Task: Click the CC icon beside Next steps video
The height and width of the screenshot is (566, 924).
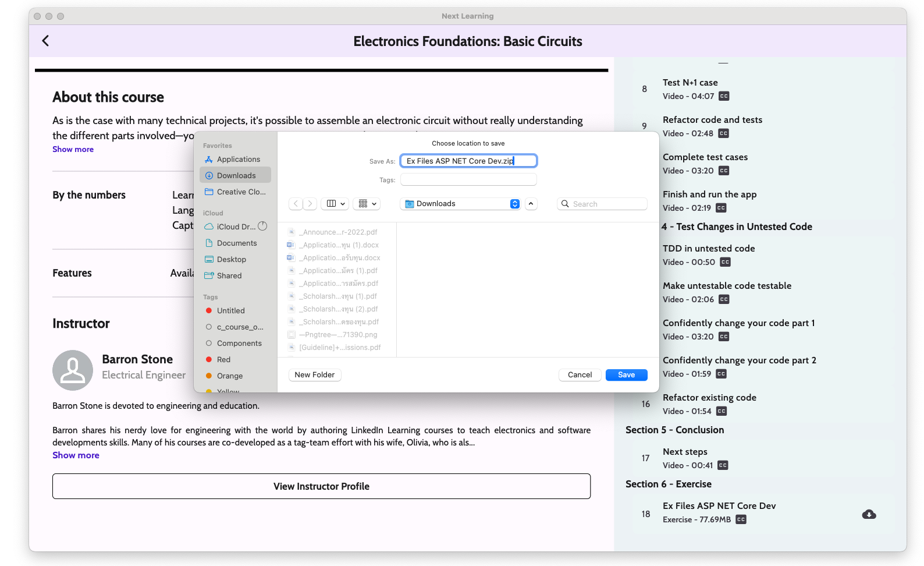Action: click(723, 465)
